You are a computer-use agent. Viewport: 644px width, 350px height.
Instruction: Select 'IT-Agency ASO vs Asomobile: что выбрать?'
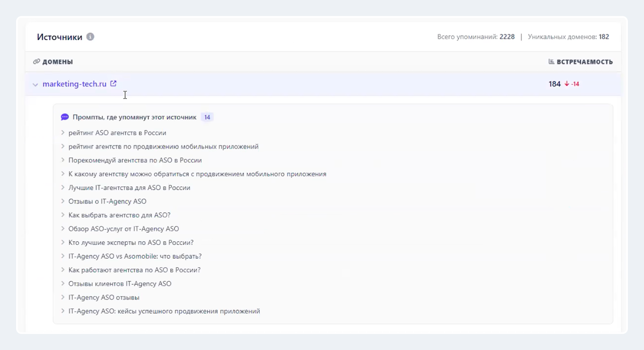[135, 256]
